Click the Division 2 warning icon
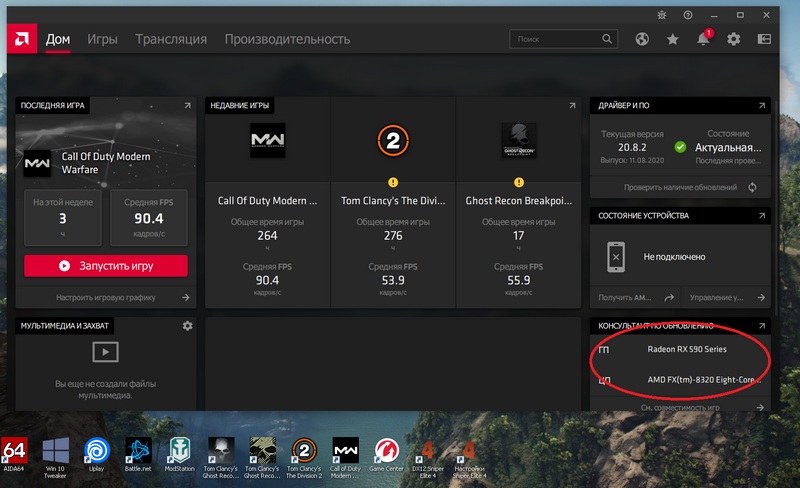 click(393, 182)
